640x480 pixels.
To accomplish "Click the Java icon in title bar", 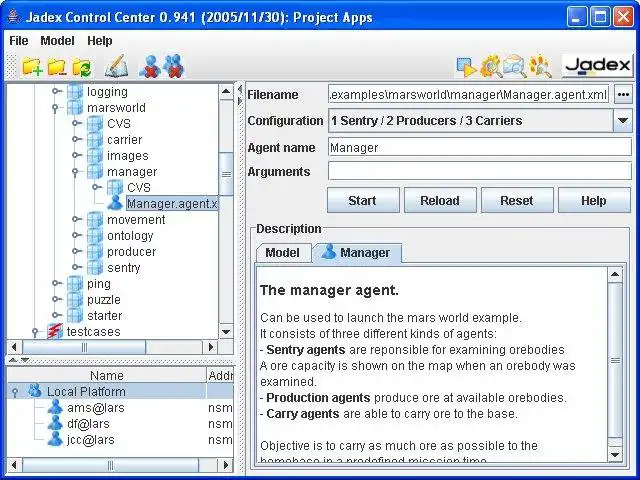I will point(14,17).
